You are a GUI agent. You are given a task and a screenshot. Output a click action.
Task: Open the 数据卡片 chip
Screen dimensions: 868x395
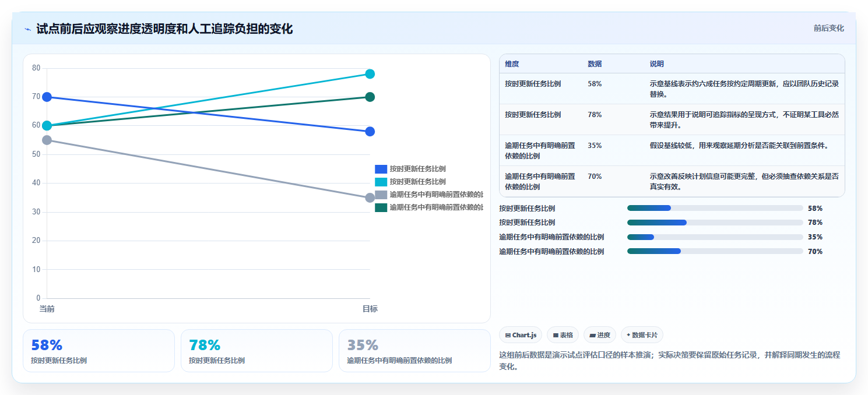pyautogui.click(x=642, y=335)
